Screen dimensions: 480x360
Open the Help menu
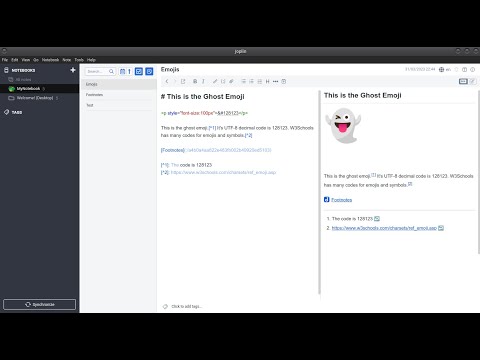click(x=91, y=60)
